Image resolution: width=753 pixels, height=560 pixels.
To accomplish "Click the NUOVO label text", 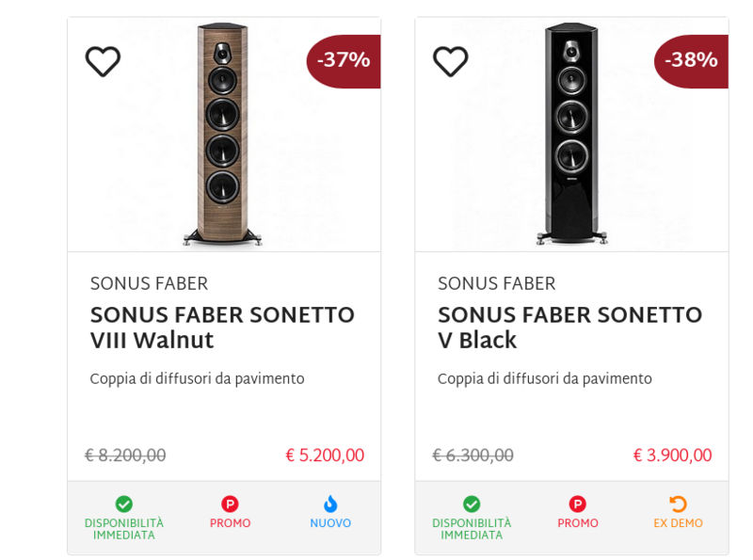I will (x=330, y=523).
